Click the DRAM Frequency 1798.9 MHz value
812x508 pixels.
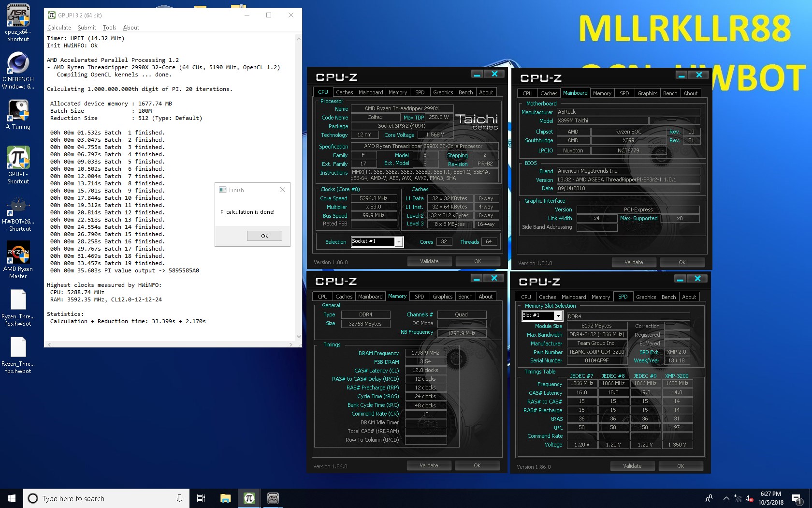click(425, 353)
